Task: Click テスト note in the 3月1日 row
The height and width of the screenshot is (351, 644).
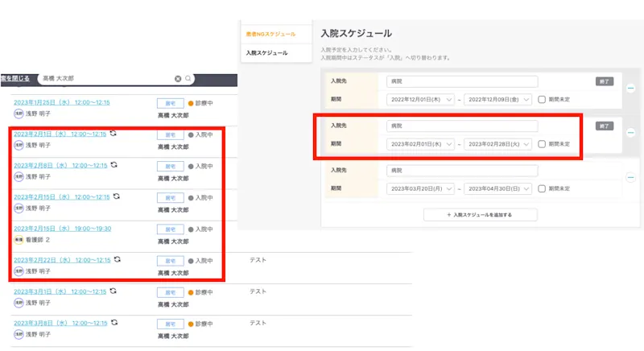Action: coord(258,291)
